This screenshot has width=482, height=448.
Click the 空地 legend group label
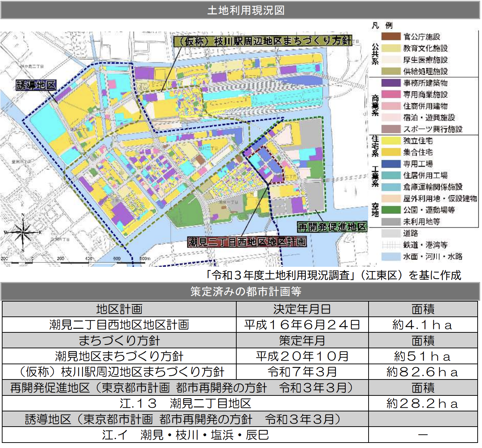[x=375, y=210]
